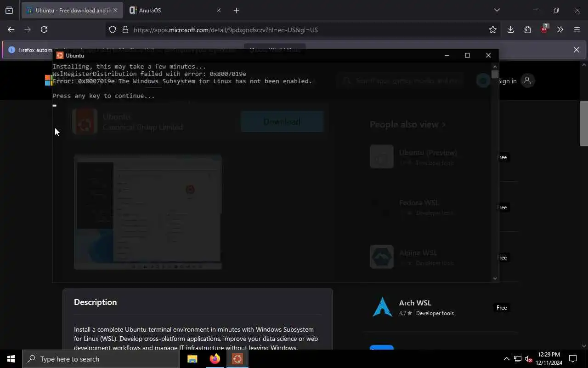This screenshot has height=368, width=588.
Task: Click the "Windows Subsystem for Linux has not been enabled" line
Action: click(x=182, y=81)
